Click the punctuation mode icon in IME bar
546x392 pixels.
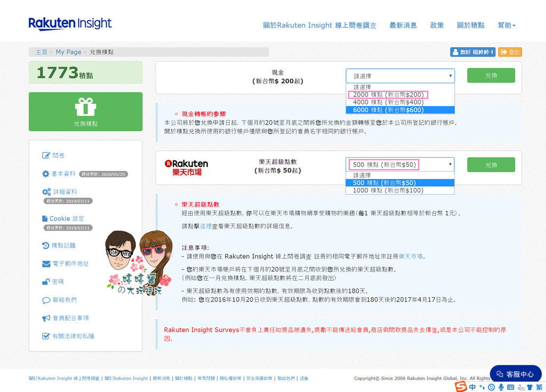(482, 387)
